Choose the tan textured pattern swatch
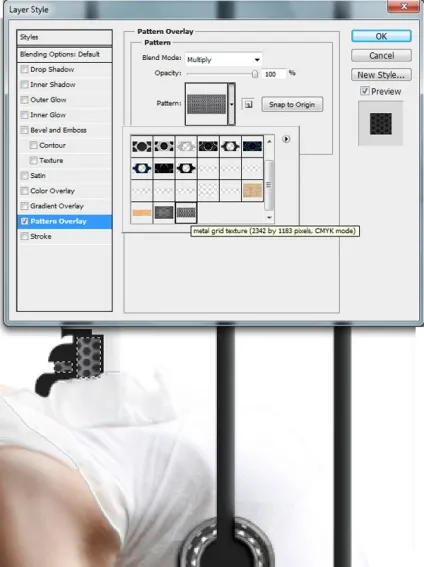Image resolution: width=424 pixels, height=567 pixels. (252, 191)
